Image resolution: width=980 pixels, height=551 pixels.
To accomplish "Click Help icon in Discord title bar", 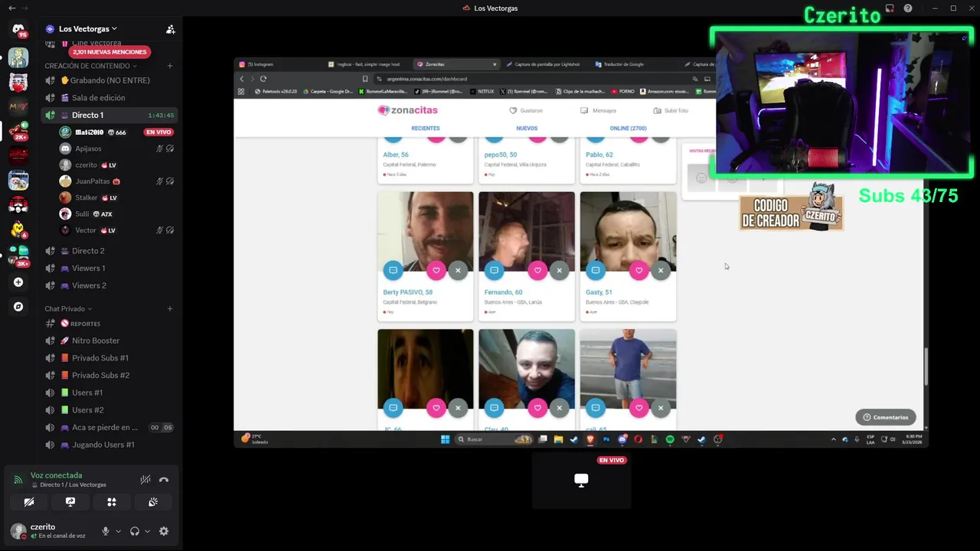I will [908, 8].
